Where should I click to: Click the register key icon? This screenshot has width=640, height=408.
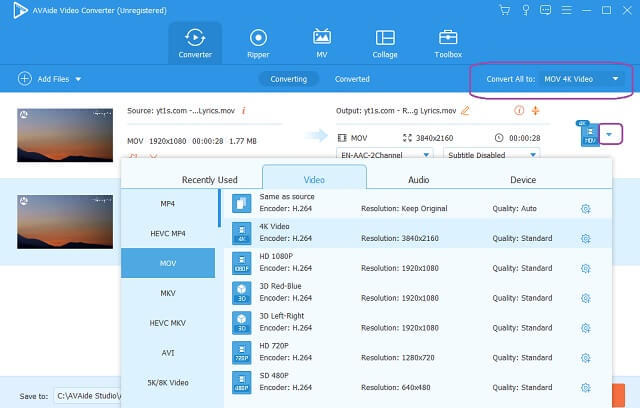point(526,10)
